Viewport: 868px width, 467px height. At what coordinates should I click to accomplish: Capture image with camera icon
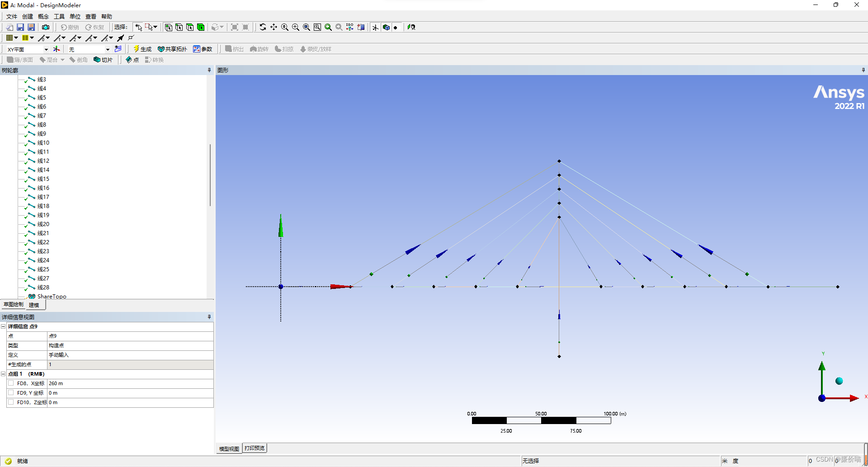click(x=46, y=28)
